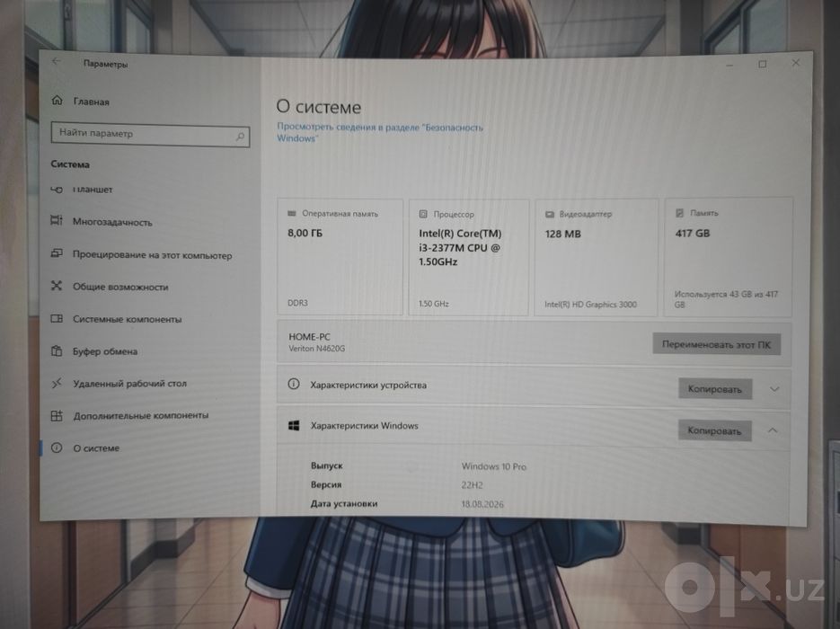Click the 22H2 version value
The width and height of the screenshot is (840, 629).
pyautogui.click(x=472, y=485)
